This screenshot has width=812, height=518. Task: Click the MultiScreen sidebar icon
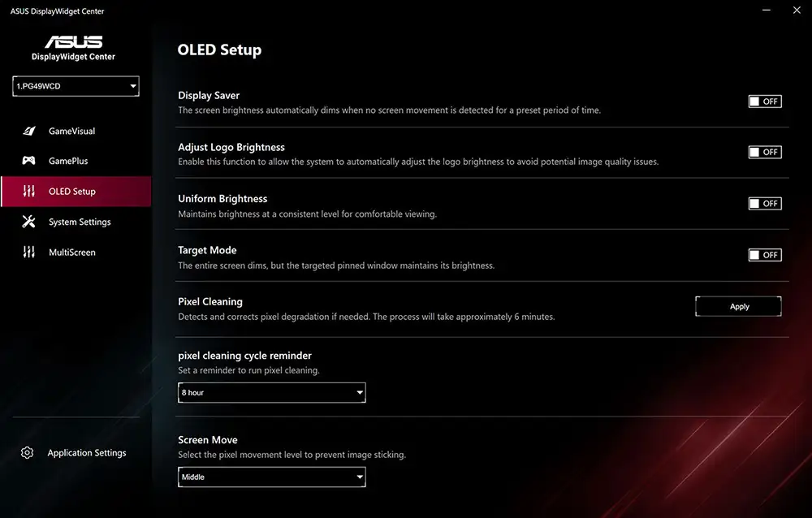point(29,253)
